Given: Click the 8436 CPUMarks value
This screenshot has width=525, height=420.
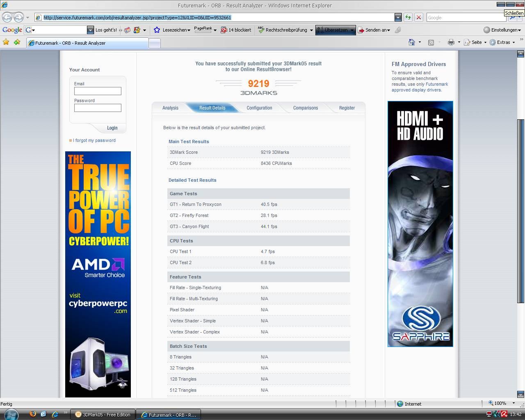Looking at the screenshot, I should pyautogui.click(x=276, y=163).
